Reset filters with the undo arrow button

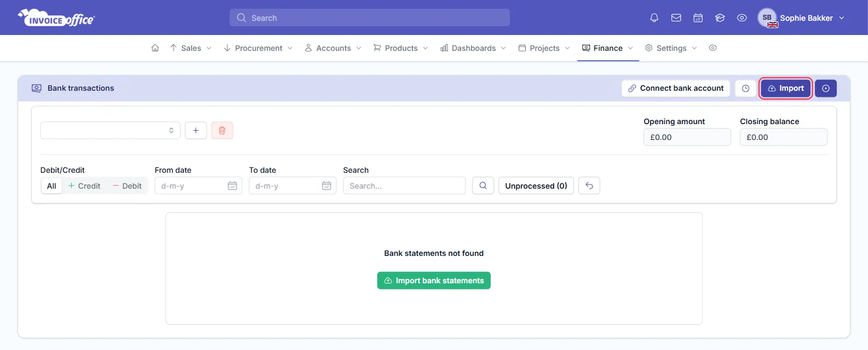pyautogui.click(x=589, y=185)
